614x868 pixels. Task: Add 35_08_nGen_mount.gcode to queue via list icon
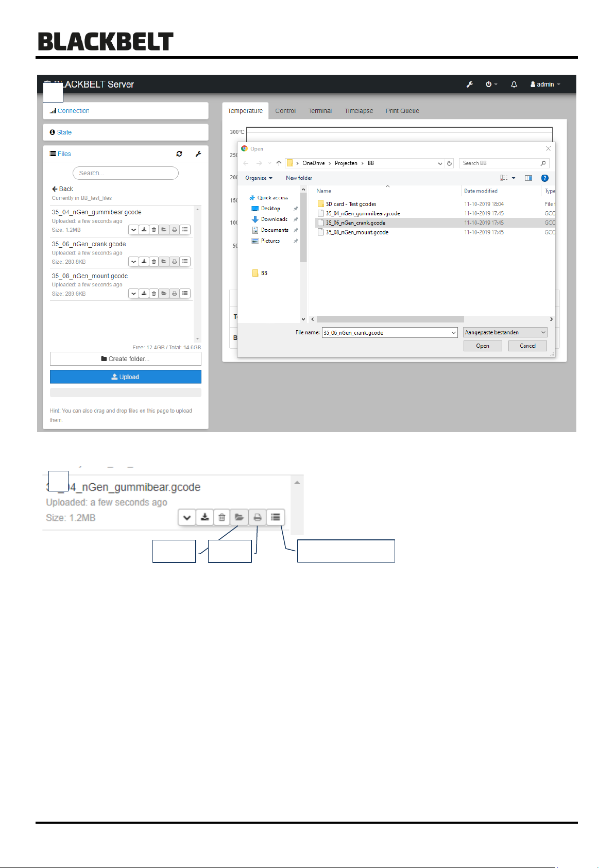tap(185, 294)
